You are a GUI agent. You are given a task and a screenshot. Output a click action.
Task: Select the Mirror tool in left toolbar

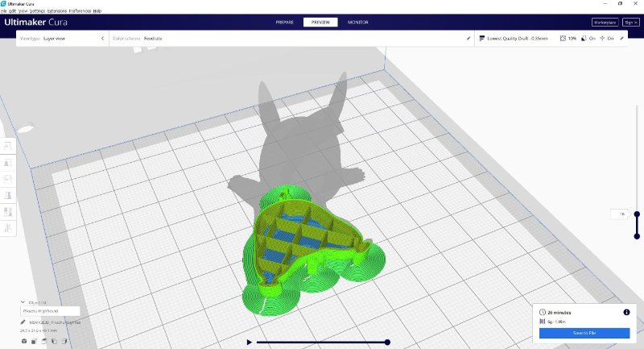pos(8,195)
